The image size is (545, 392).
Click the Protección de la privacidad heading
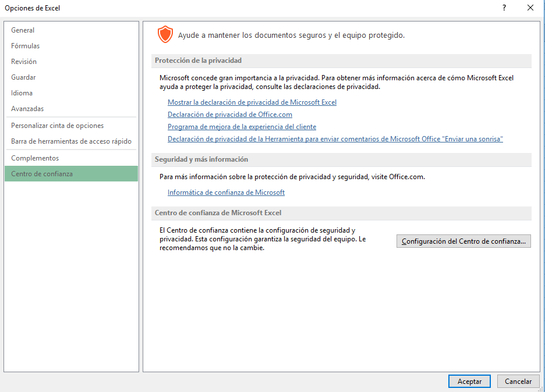198,60
